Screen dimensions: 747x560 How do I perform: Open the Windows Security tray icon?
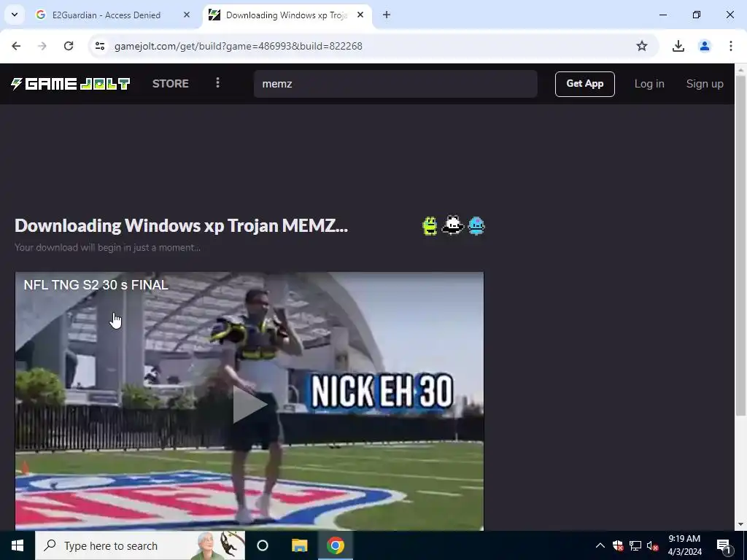pos(618,545)
